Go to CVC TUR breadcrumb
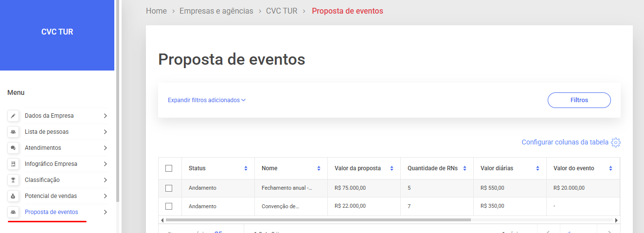Screen dimensions: 644x233 [282, 11]
